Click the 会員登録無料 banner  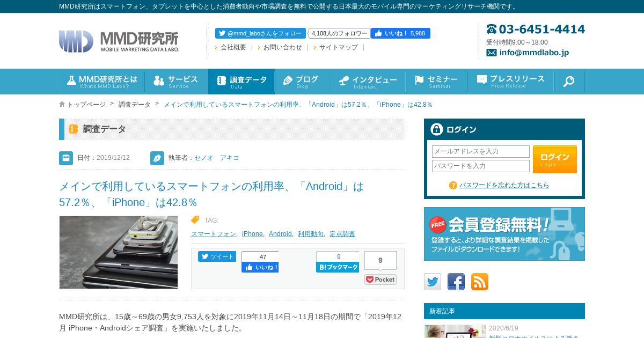click(504, 234)
